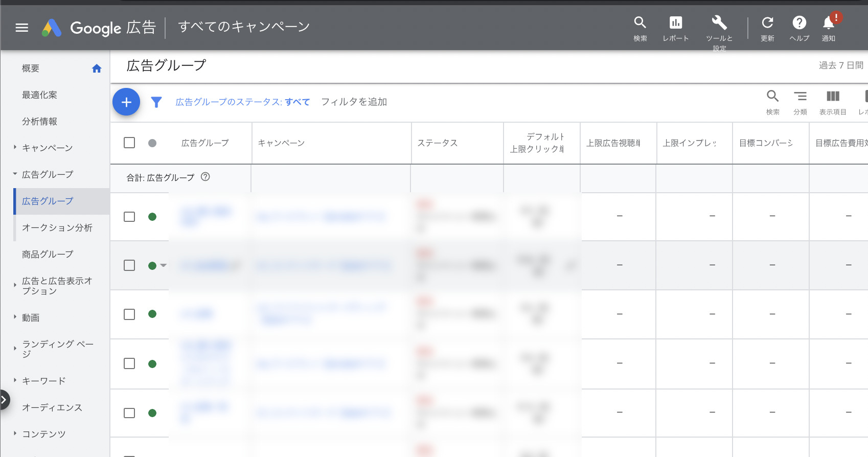This screenshot has width=868, height=457.
Task: Click the refresh (更新) icon
Action: [767, 23]
